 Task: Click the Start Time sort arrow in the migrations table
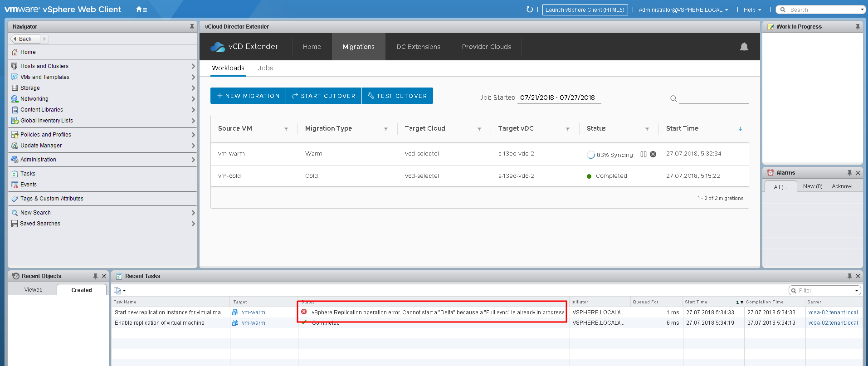coord(740,129)
